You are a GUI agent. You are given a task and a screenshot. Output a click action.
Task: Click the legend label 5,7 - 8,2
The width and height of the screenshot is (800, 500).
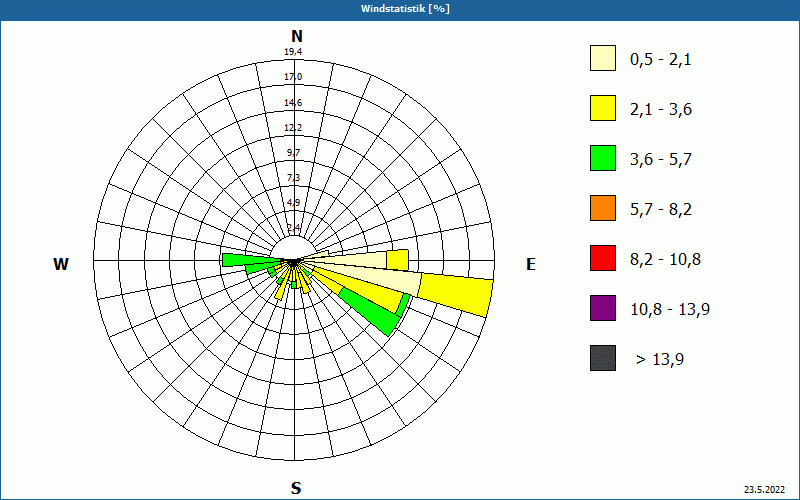pyautogui.click(x=661, y=210)
